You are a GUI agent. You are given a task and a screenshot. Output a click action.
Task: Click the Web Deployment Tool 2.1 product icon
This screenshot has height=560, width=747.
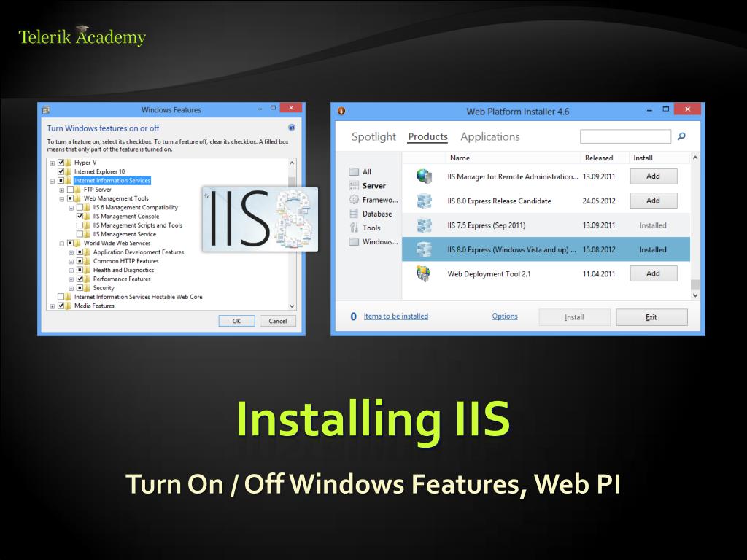tap(423, 274)
